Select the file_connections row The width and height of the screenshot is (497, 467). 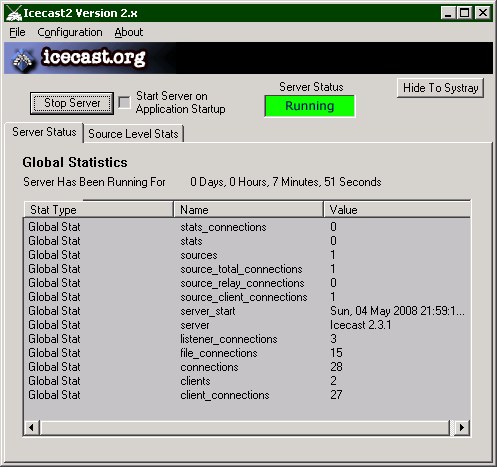tap(247, 353)
